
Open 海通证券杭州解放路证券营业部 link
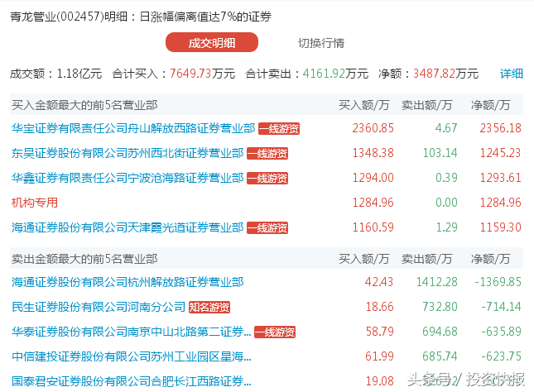point(127,282)
